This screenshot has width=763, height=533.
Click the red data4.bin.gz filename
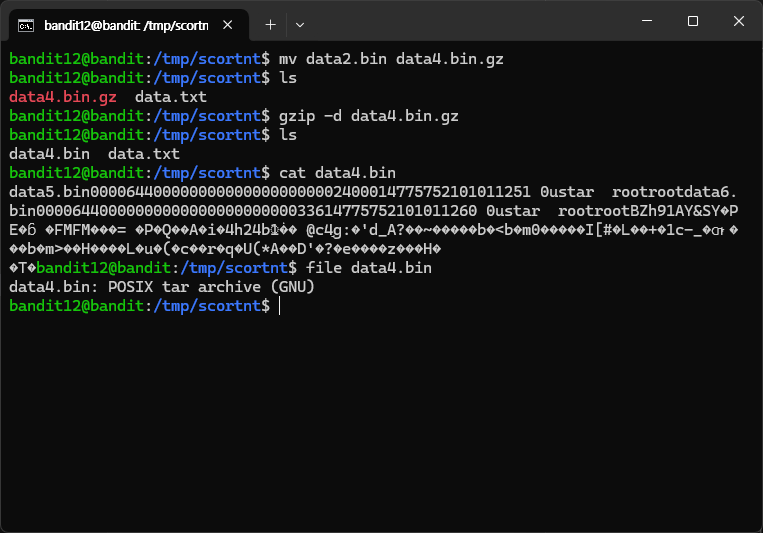pyautogui.click(x=63, y=97)
